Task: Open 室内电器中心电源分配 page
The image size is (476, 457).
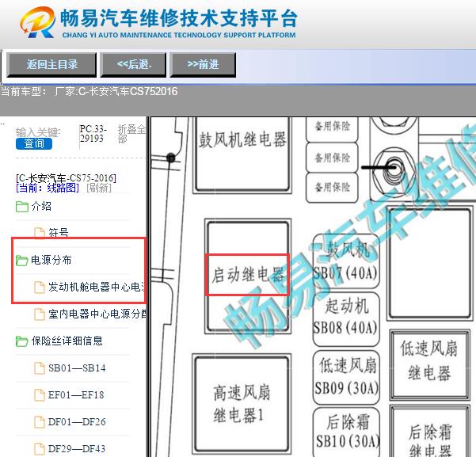Action: click(97, 314)
